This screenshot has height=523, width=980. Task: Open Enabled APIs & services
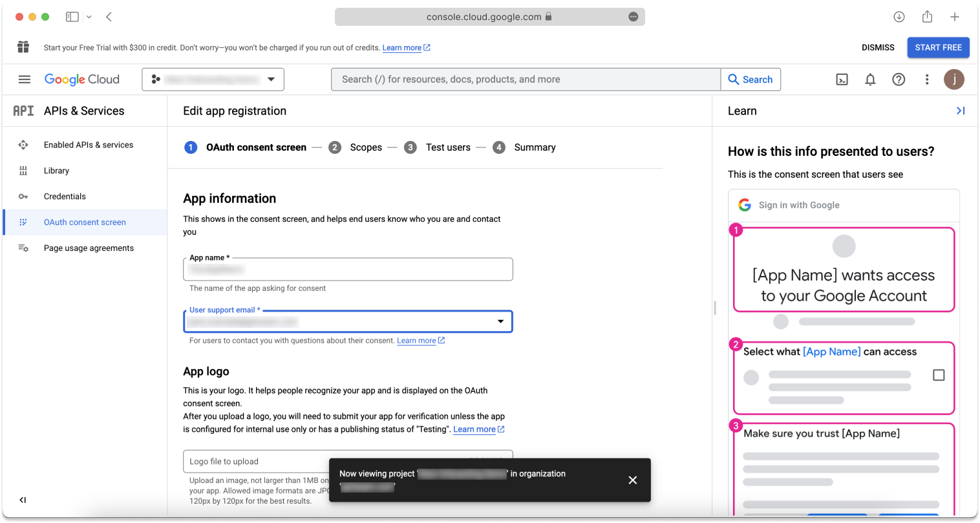coord(88,144)
